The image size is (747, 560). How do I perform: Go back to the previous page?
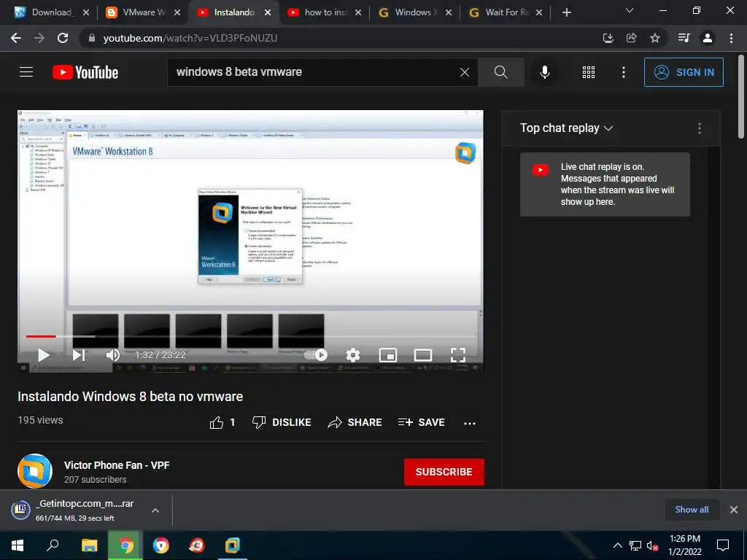[x=16, y=38]
